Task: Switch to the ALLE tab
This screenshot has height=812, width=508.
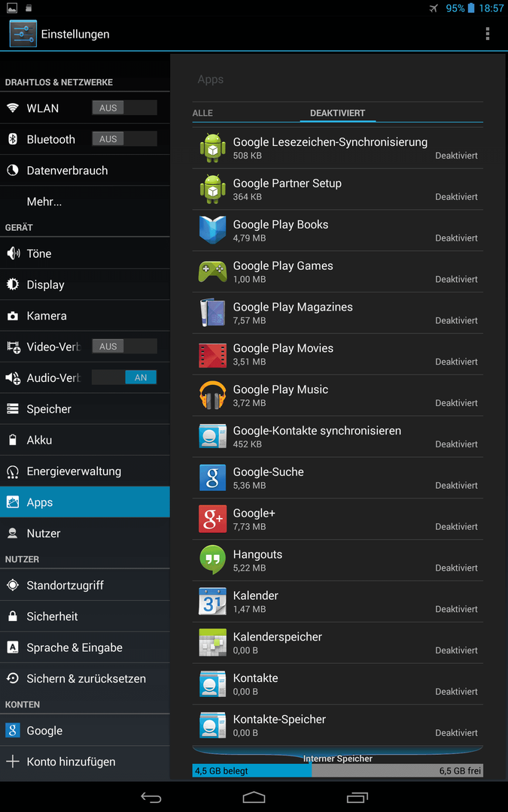Action: [x=202, y=113]
